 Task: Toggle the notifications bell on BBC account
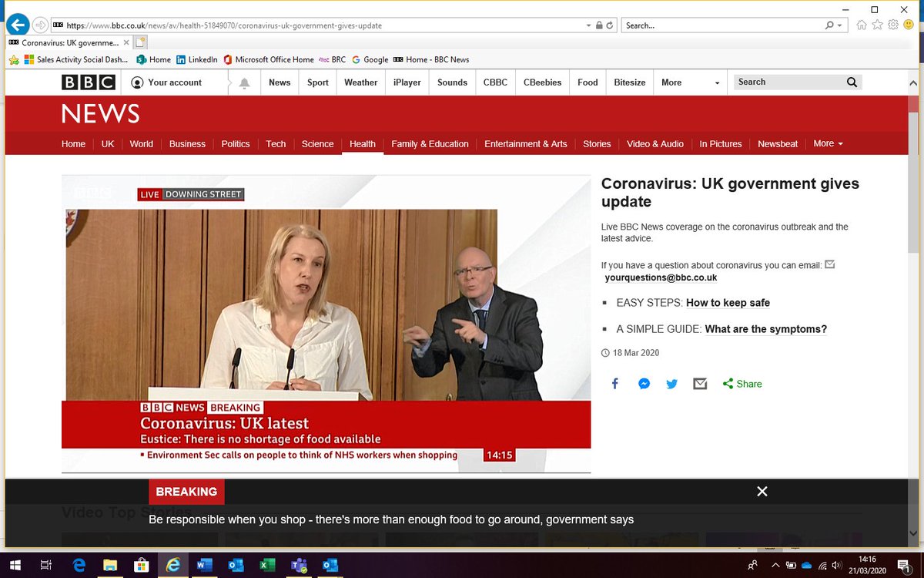click(244, 82)
